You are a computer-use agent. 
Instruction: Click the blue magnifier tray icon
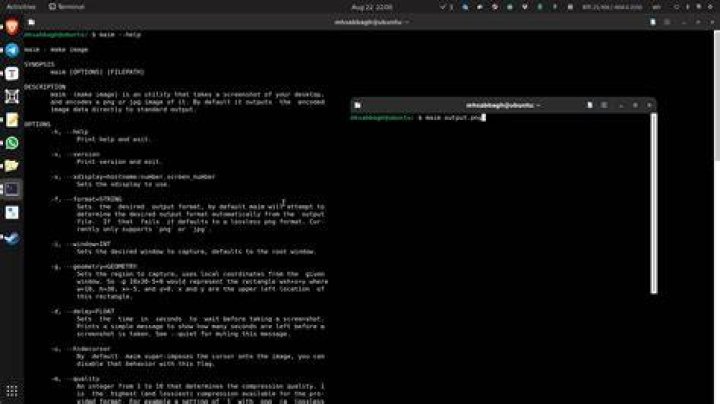click(x=465, y=7)
